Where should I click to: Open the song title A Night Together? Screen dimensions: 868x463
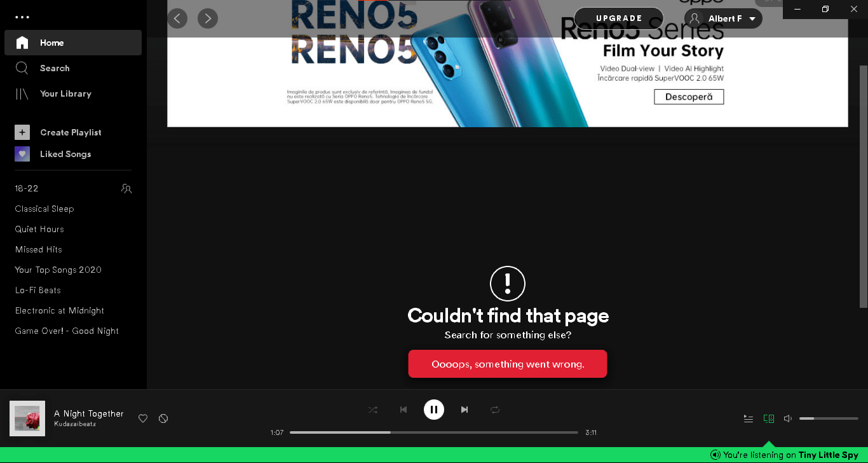pyautogui.click(x=89, y=413)
